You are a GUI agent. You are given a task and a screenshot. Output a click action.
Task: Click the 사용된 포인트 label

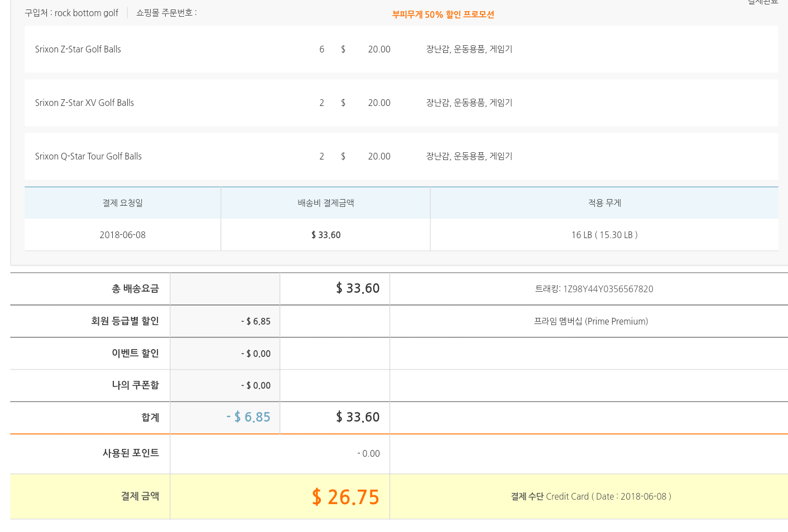[x=131, y=453]
